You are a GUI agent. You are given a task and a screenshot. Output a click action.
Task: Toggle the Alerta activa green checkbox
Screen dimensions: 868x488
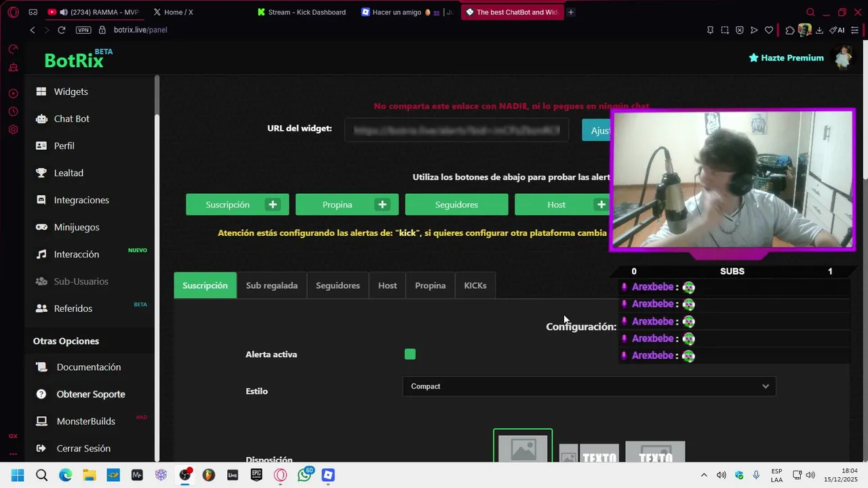410,354
